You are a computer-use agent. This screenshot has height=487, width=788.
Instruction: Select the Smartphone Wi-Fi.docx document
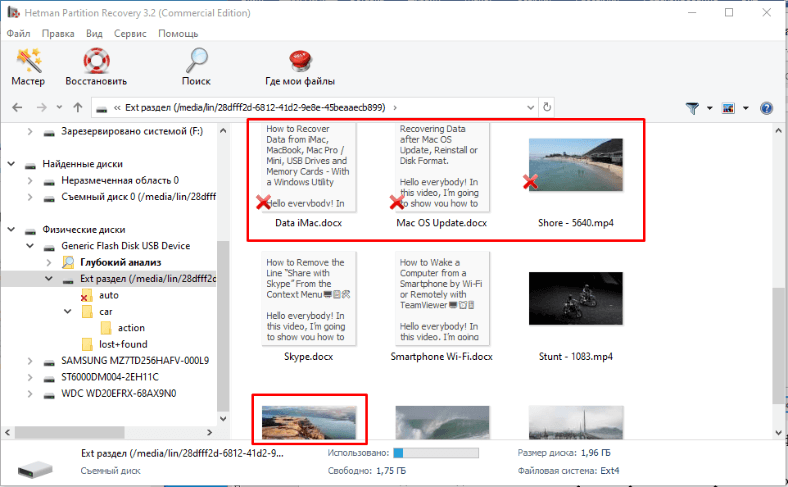coord(442,307)
